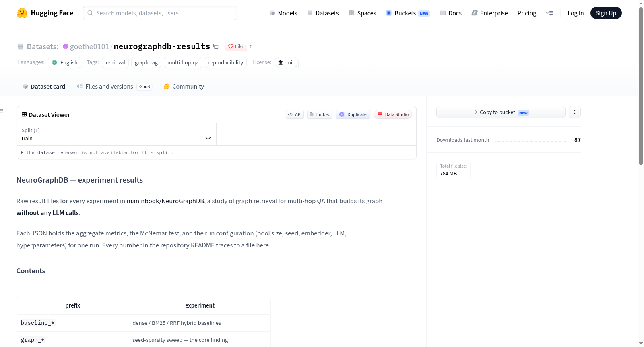This screenshot has width=644, height=347.
Task: Open the Community tab
Action: pos(184,87)
